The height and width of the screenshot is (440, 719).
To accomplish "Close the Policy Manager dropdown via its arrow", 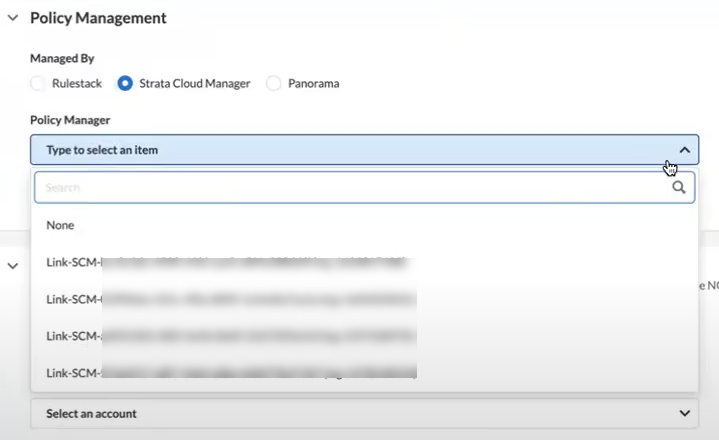I will pos(685,150).
